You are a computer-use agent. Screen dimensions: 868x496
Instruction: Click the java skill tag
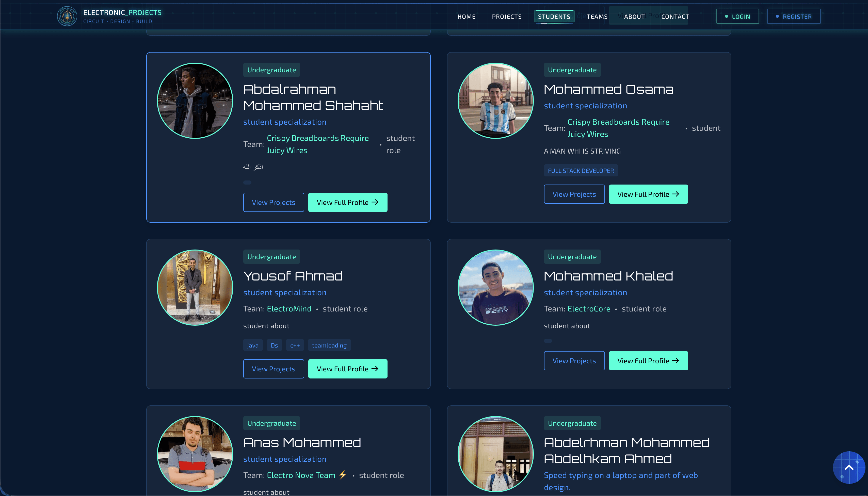pos(253,345)
